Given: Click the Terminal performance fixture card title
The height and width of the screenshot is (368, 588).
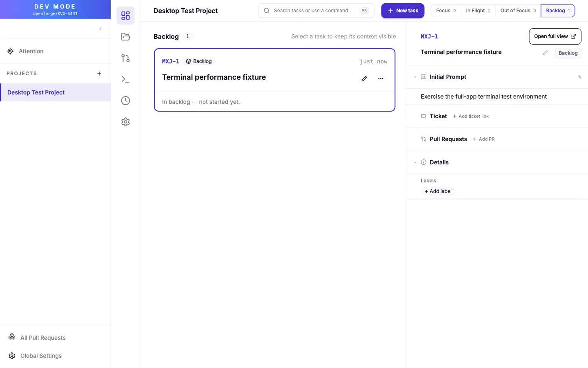Looking at the screenshot, I should [x=214, y=77].
